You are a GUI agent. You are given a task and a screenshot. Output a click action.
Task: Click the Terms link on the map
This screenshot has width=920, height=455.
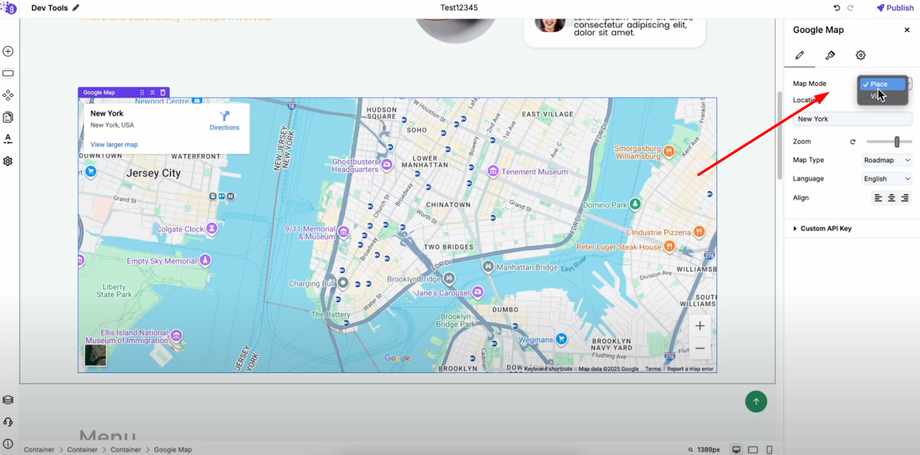pos(652,369)
